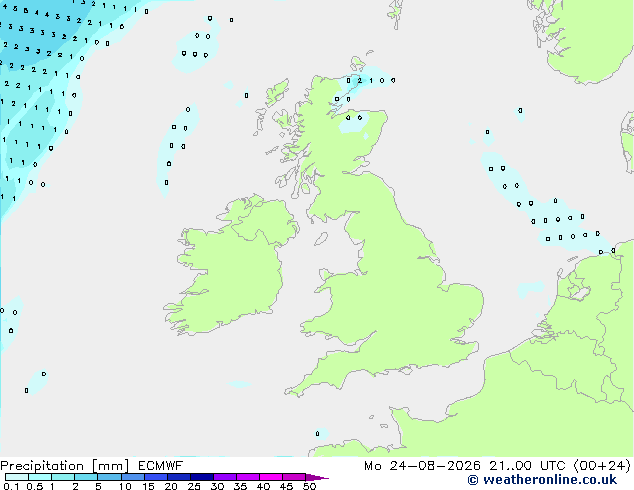Click the '0.5' legend scale label
634x490 pixels.
(35, 486)
